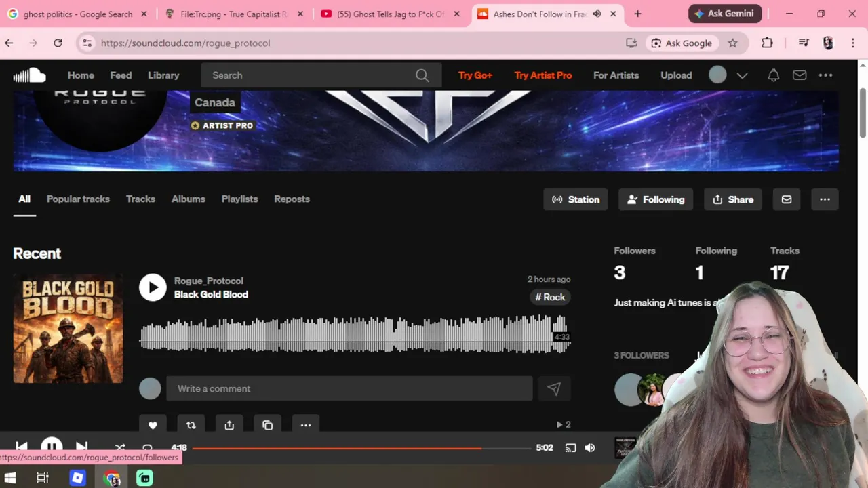Open Rogue_Protocol artist link
Viewport: 868px width, 488px height.
click(x=208, y=281)
